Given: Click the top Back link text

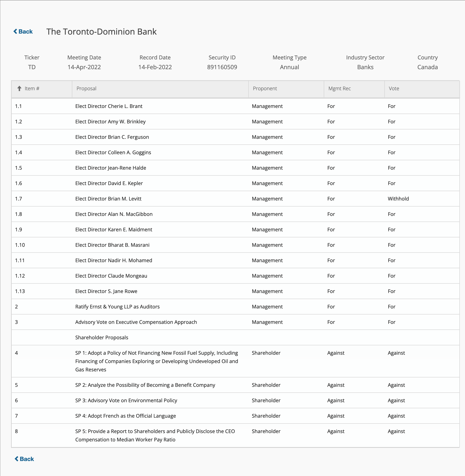Looking at the screenshot, I should point(25,31).
